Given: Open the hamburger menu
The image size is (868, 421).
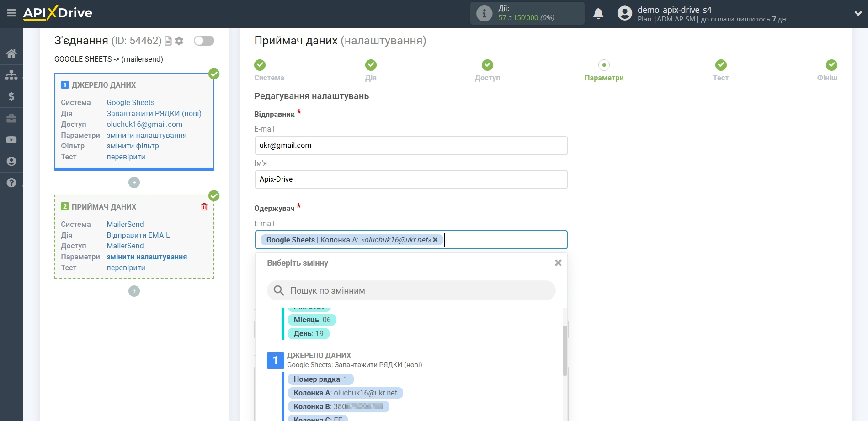Looking at the screenshot, I should tap(11, 13).
